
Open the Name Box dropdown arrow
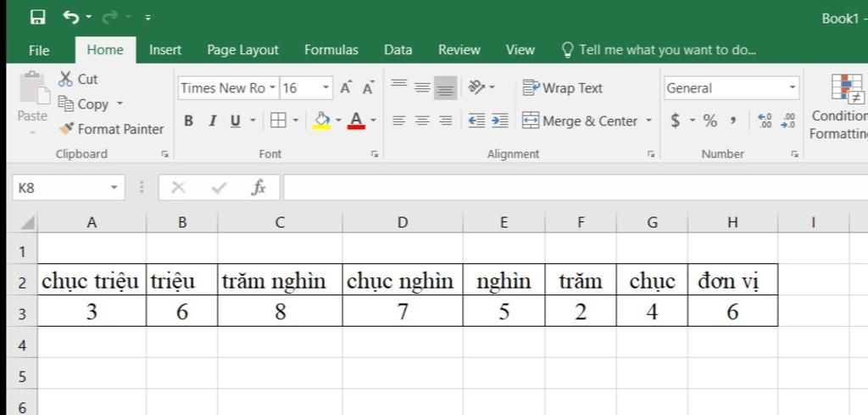click(x=114, y=188)
